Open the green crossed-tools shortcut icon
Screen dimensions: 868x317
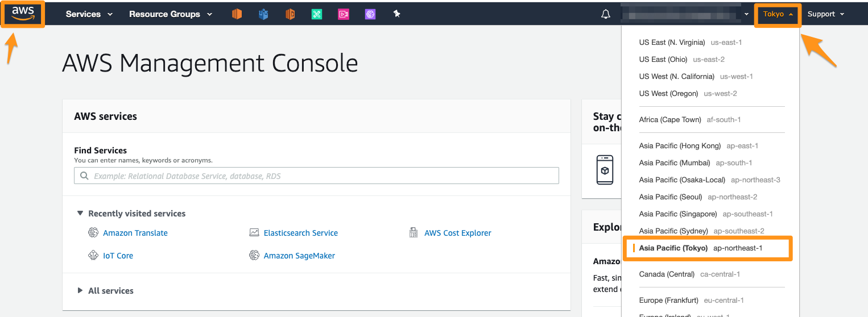[317, 14]
